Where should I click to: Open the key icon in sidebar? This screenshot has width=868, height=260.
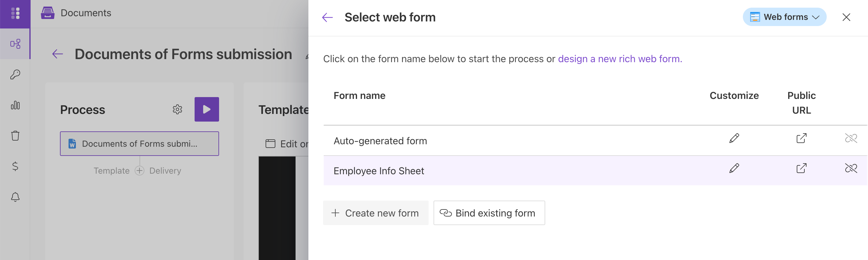pos(15,74)
